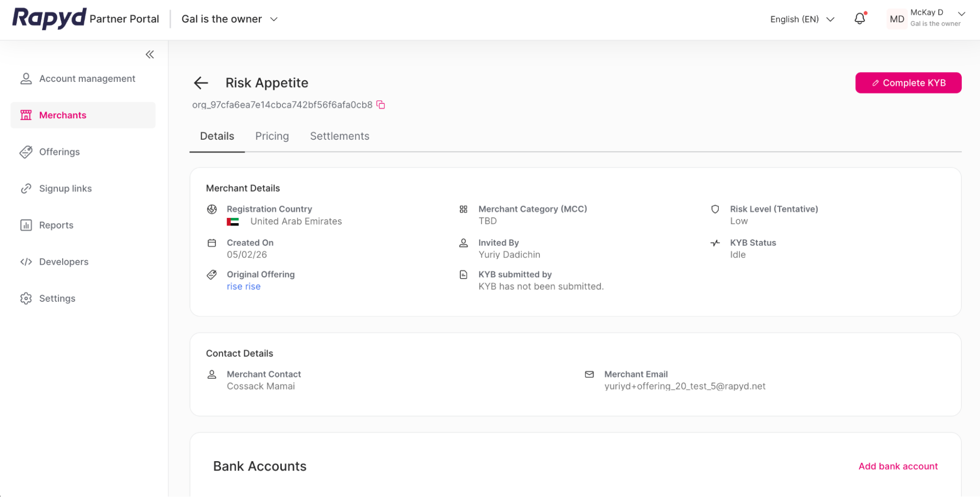Select the Merchants storefront icon

tap(25, 115)
